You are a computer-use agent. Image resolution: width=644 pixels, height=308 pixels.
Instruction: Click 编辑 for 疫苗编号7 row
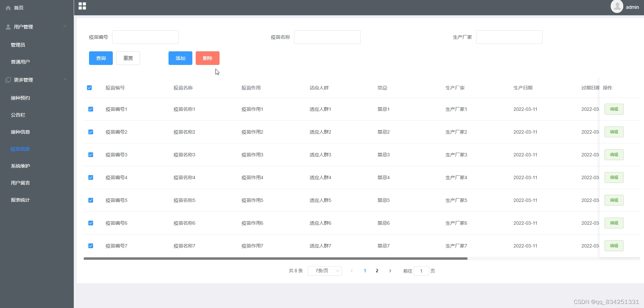[614, 246]
